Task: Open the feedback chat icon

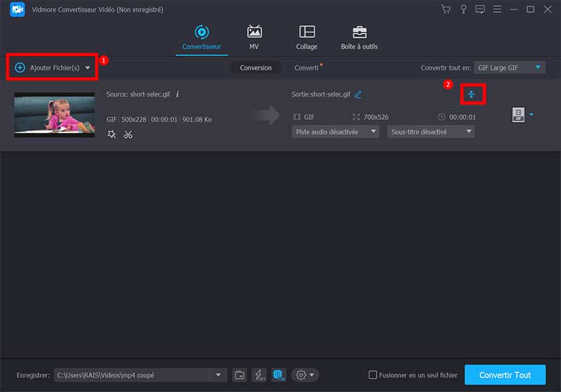Action: coord(480,9)
